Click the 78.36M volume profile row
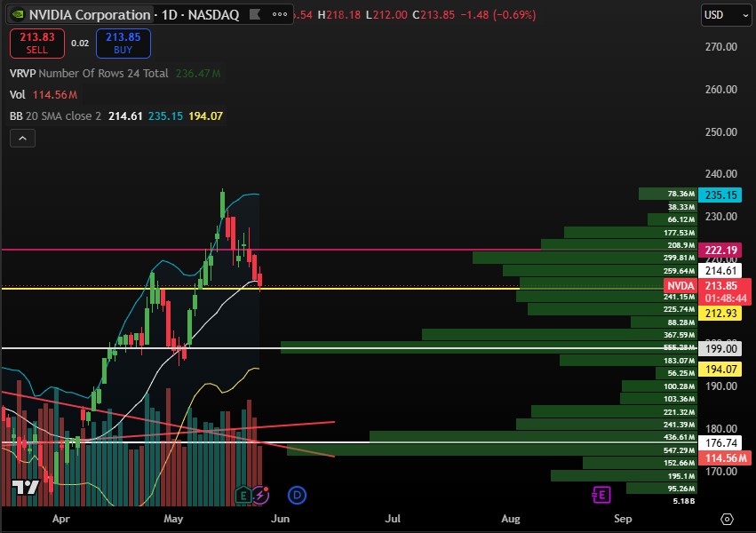Image resolution: width=756 pixels, height=533 pixels. click(668, 194)
